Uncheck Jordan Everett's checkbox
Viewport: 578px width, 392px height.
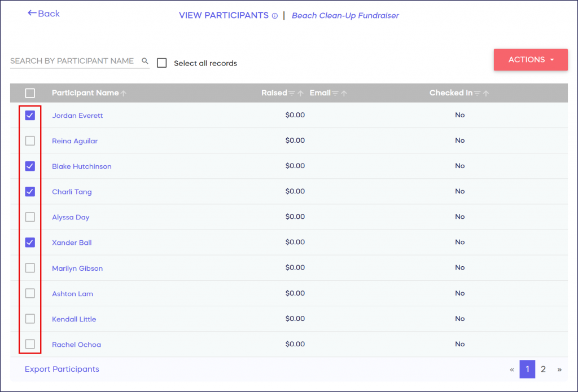30,115
